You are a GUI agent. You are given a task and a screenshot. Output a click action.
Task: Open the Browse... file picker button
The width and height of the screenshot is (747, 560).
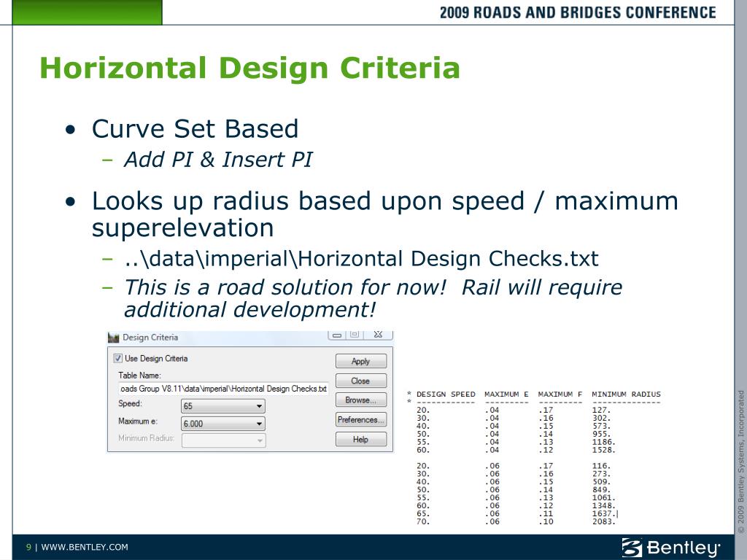click(x=360, y=400)
